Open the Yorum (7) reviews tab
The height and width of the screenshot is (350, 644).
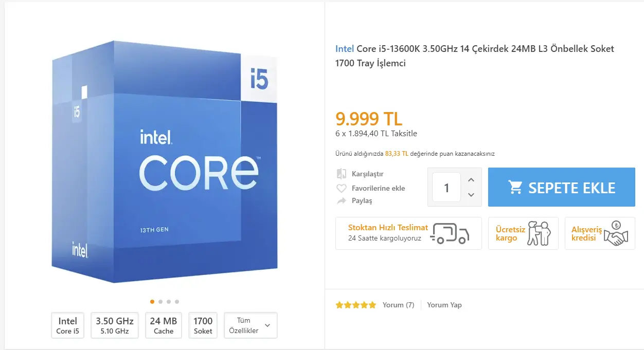click(x=398, y=305)
